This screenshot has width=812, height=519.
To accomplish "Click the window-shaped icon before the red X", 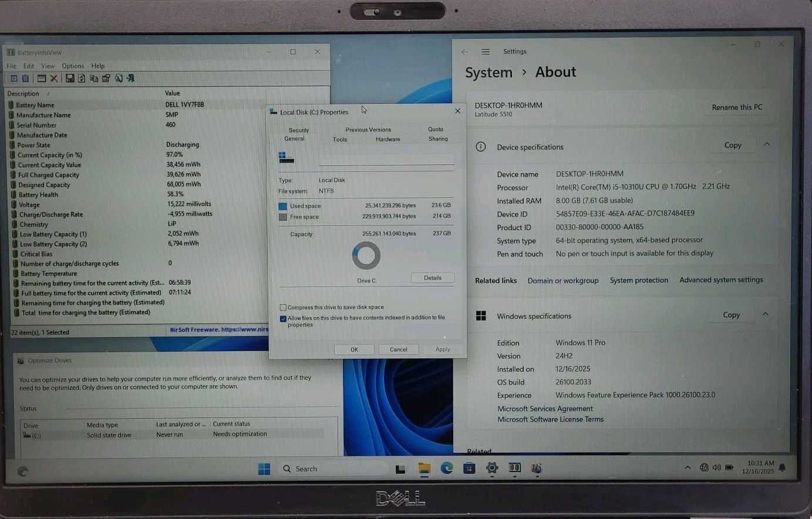I will [42, 78].
